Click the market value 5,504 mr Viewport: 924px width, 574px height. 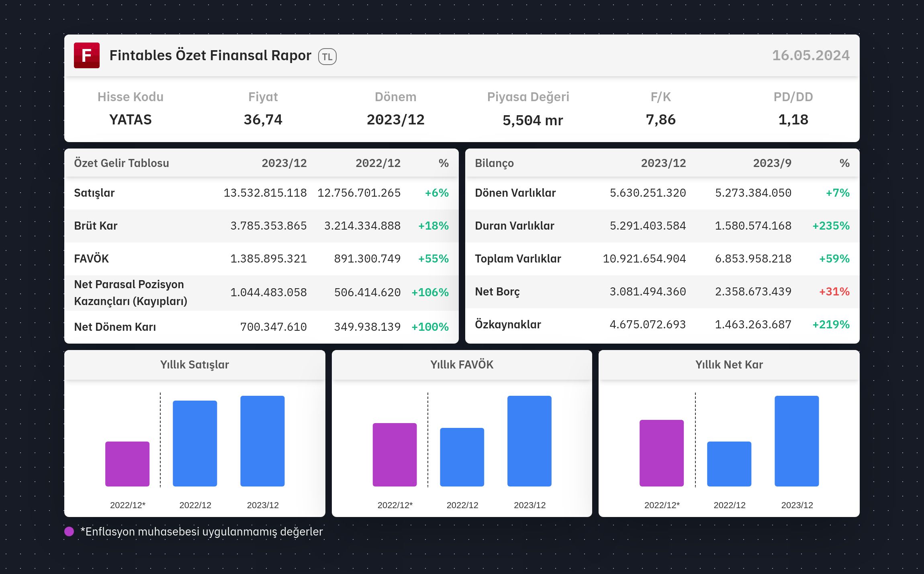(x=533, y=120)
